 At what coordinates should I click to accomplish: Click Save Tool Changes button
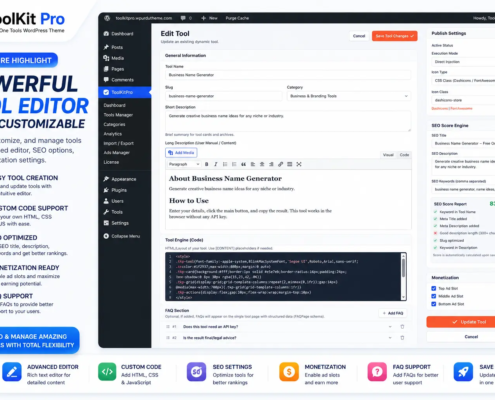coord(395,36)
